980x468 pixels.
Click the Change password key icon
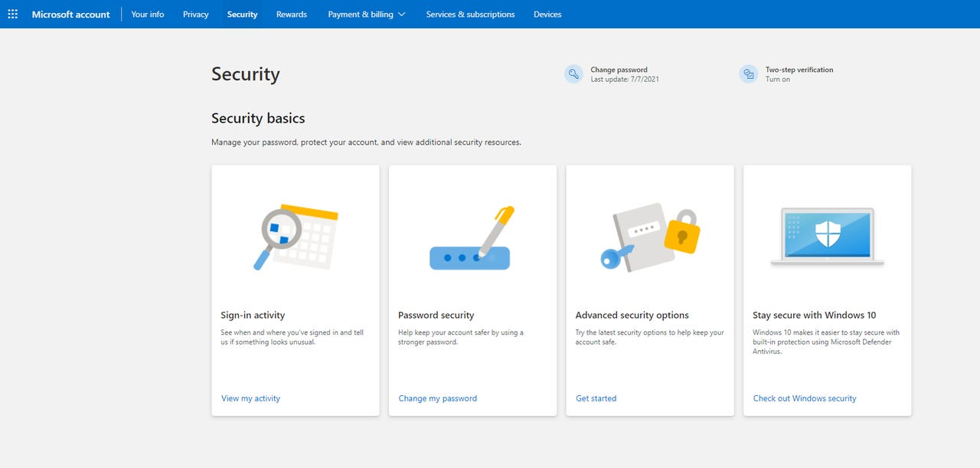[573, 74]
